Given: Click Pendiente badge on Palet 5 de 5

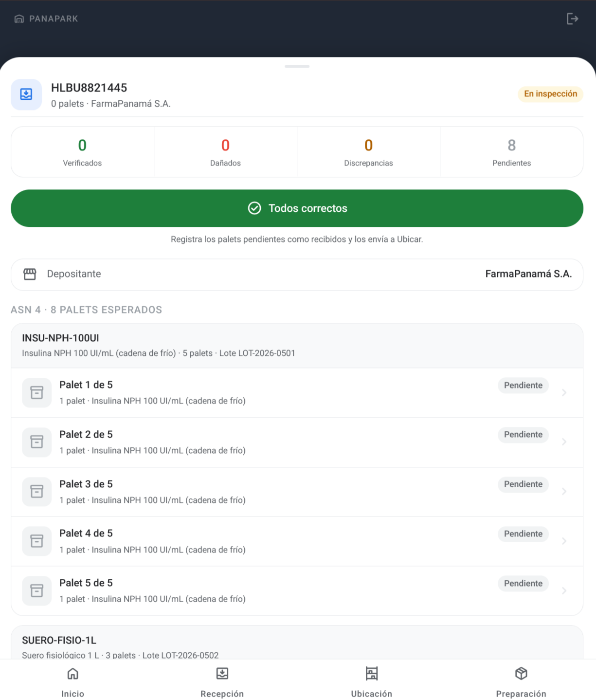Looking at the screenshot, I should 523,584.
